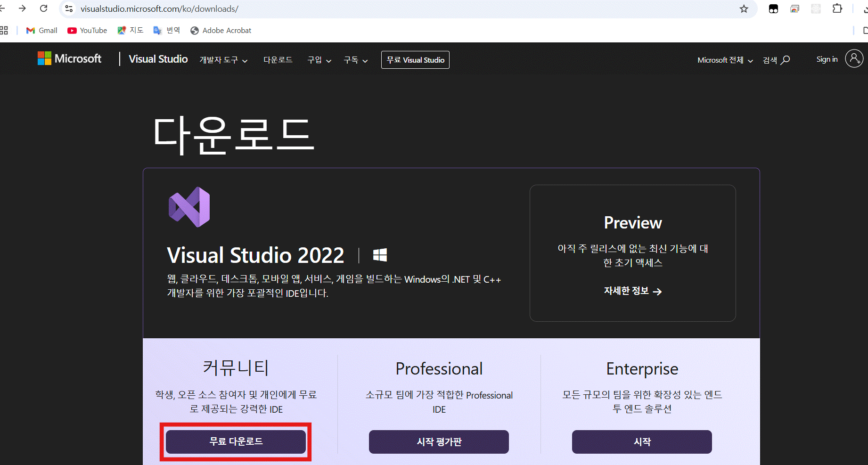
Task: Click the Windows logo next to Visual Studio 2022
Action: tap(380, 255)
